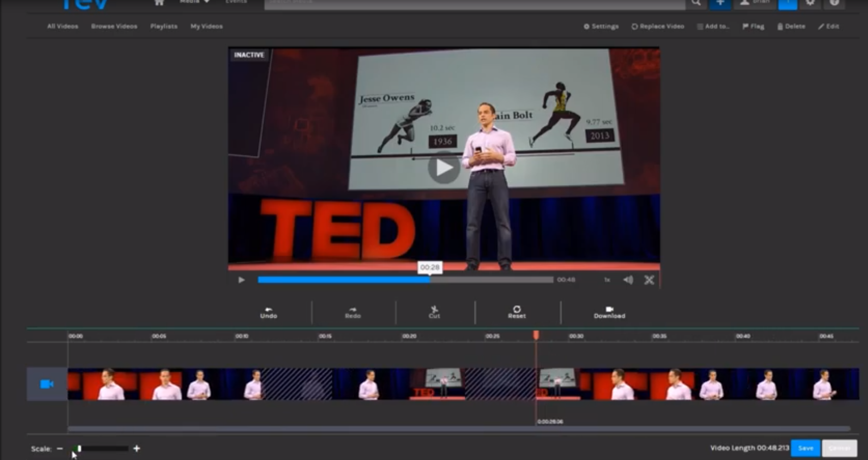Click the 00:35 mark on the timeline ruler
Screen dimensions: 868x460
click(659, 336)
